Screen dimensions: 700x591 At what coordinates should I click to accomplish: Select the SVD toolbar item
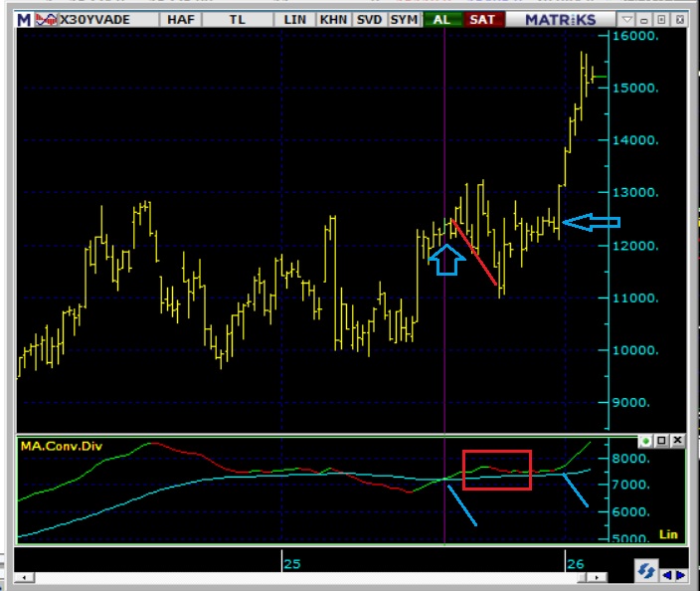click(x=369, y=20)
